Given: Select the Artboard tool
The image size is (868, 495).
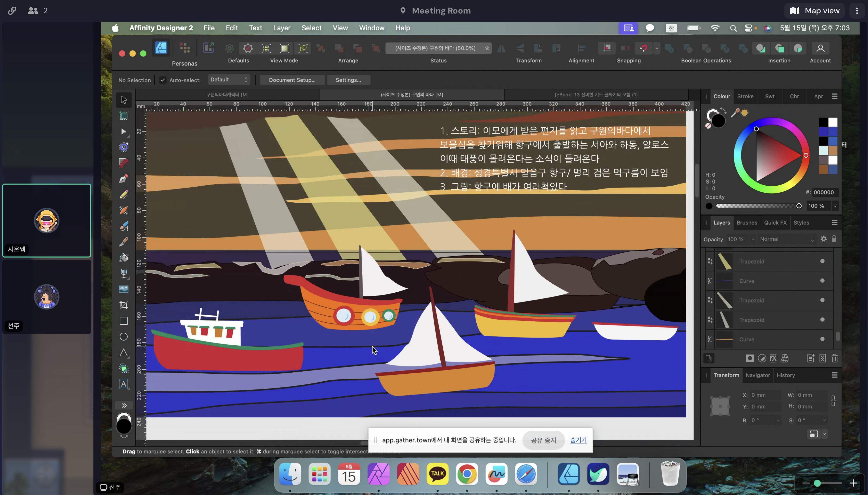Looking at the screenshot, I should point(123,115).
